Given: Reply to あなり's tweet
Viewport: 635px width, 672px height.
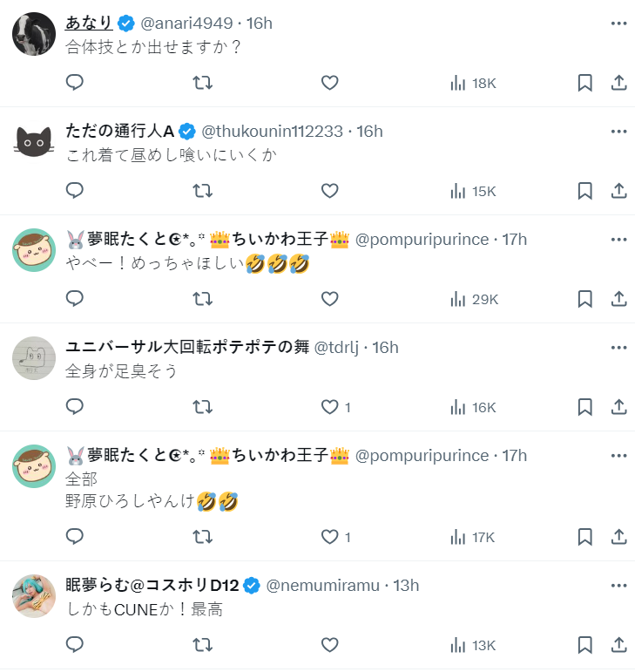Looking at the screenshot, I should point(75,83).
